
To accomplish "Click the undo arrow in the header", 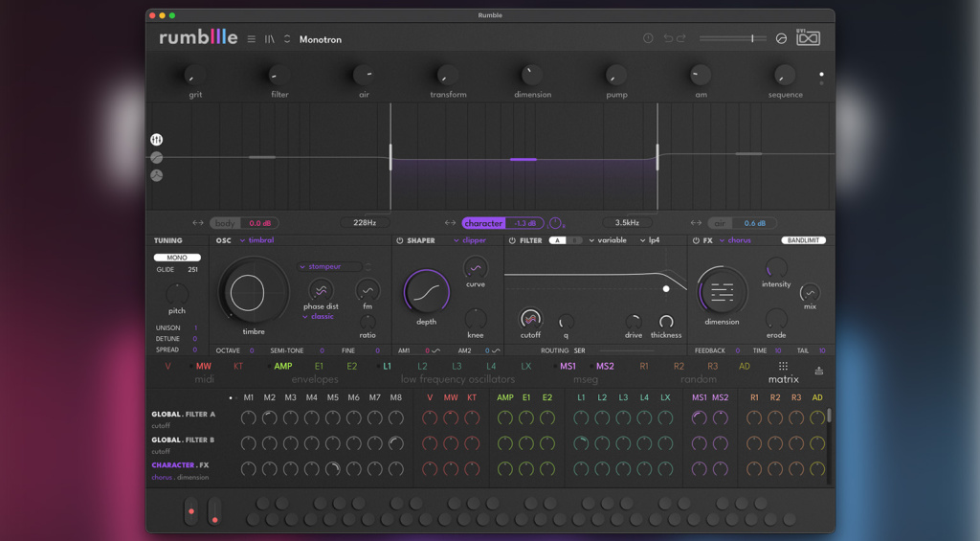I will click(668, 38).
